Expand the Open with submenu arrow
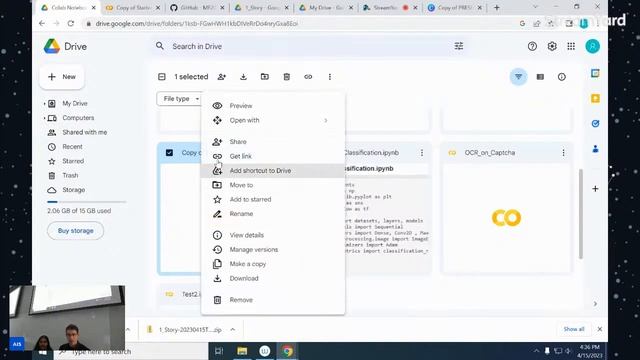Image resolution: width=640 pixels, height=360 pixels. (326, 120)
